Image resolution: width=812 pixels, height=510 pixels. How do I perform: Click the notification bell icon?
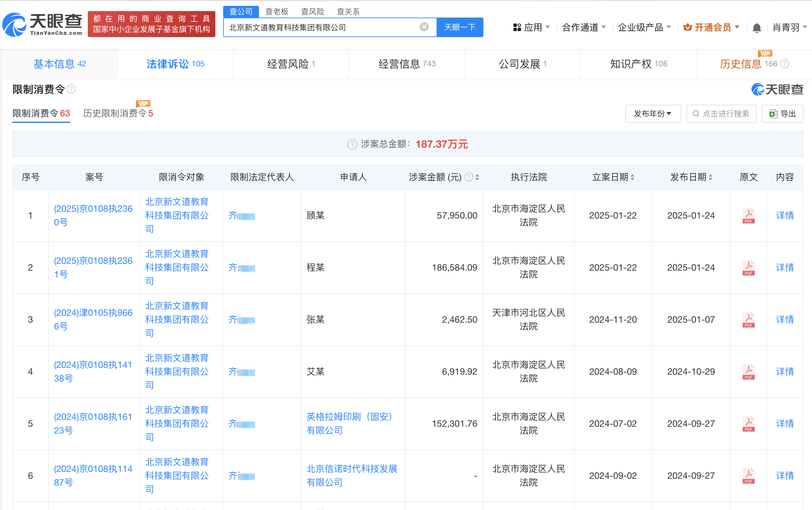coord(756,28)
